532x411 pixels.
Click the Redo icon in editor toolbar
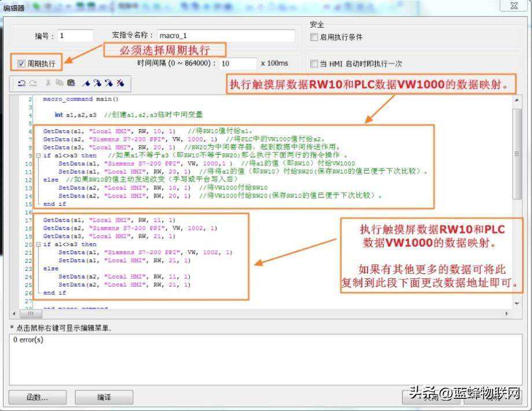33,83
